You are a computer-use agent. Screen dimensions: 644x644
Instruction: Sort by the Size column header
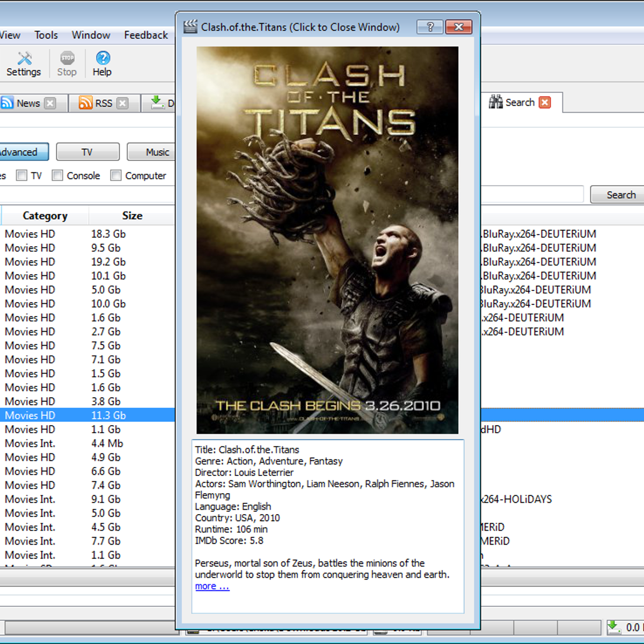coord(132,216)
